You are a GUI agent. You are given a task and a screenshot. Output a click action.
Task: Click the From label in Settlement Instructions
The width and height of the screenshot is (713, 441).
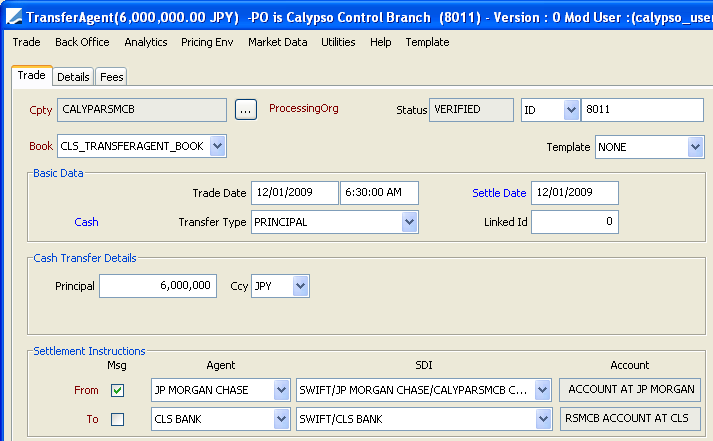click(86, 390)
